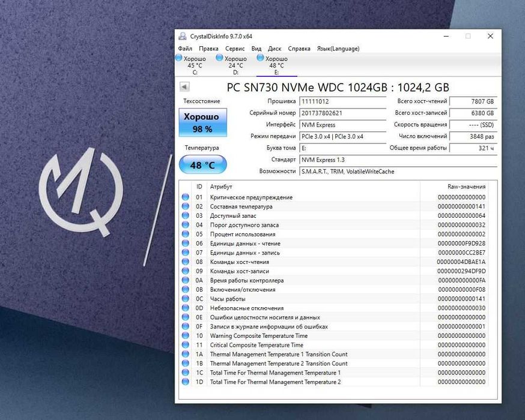Click the total host writes value 6380 GB
This screenshot has width=525, height=420.
473,113
